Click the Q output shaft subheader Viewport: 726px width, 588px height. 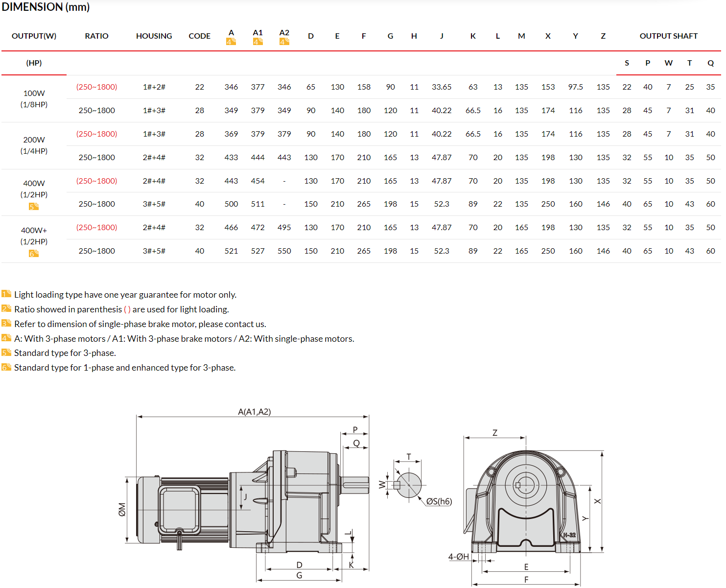pos(710,63)
